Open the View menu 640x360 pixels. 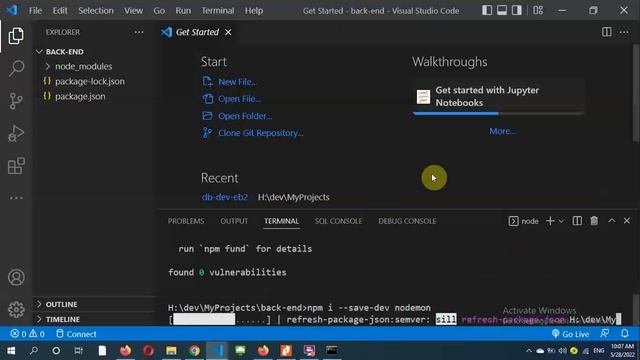(x=133, y=11)
